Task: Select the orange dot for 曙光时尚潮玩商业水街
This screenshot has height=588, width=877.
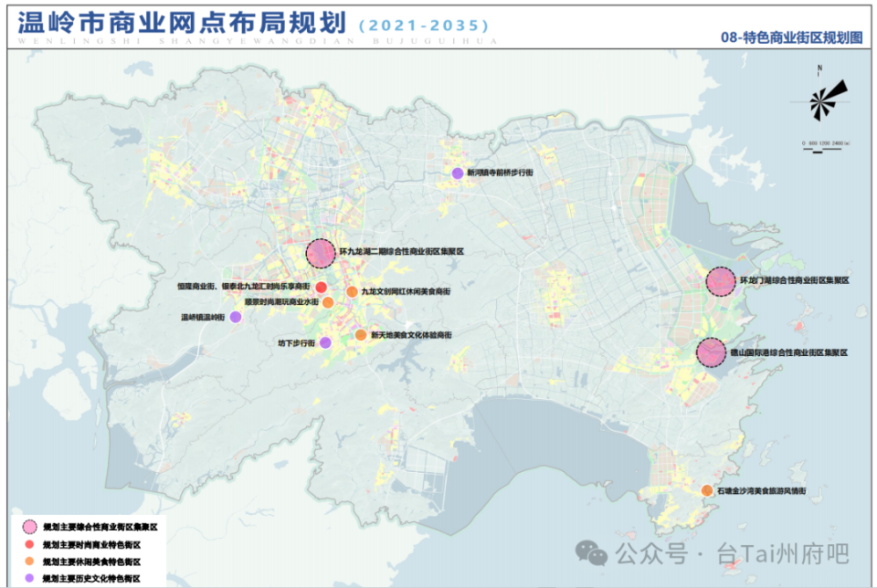Action: pyautogui.click(x=328, y=301)
